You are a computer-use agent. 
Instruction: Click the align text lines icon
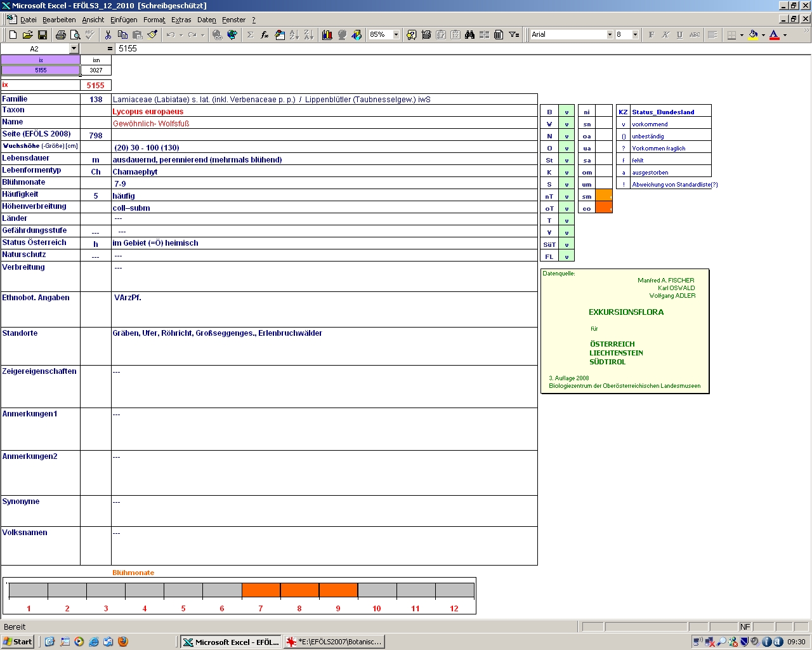[x=712, y=35]
